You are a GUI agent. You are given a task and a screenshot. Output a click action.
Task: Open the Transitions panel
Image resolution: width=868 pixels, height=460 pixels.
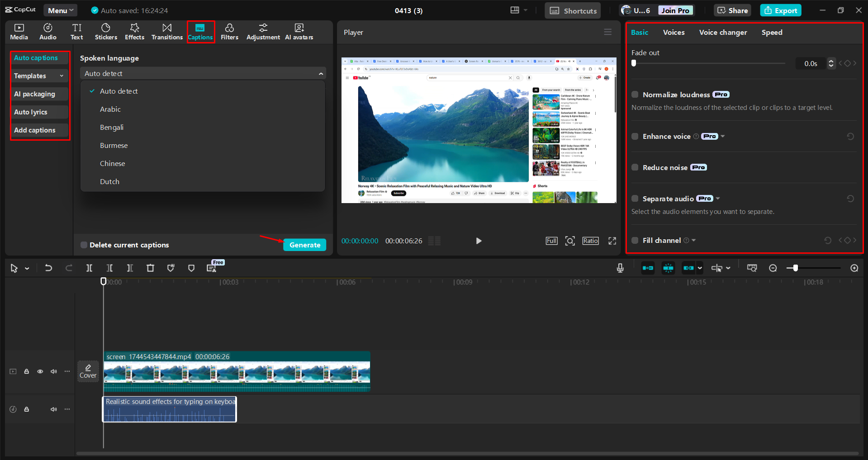click(x=166, y=31)
